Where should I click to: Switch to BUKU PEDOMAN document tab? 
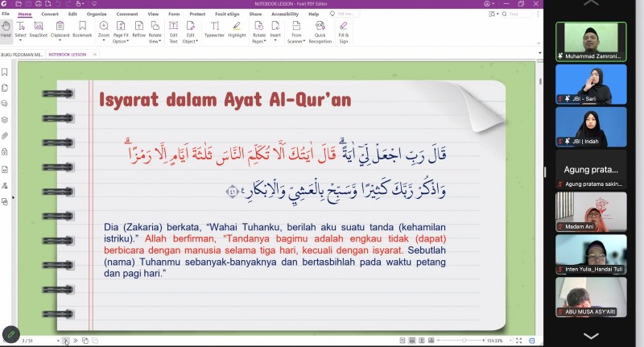click(x=22, y=55)
